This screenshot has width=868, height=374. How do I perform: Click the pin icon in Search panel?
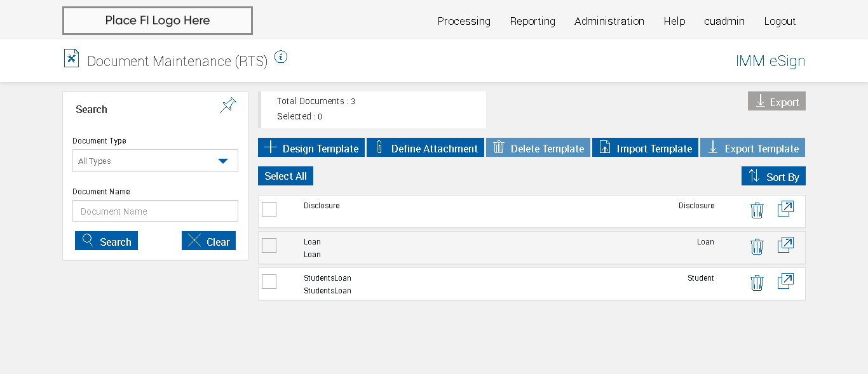[228, 105]
